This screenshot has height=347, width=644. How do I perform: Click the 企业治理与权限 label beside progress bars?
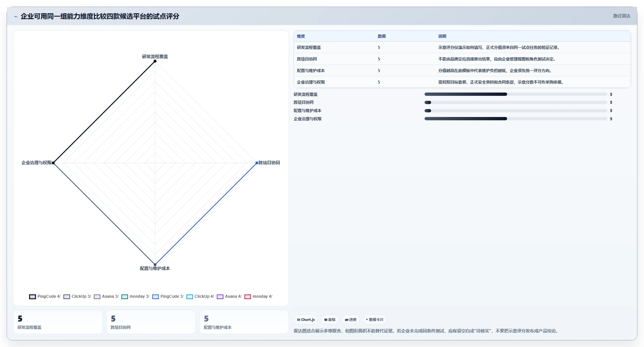[x=307, y=119]
